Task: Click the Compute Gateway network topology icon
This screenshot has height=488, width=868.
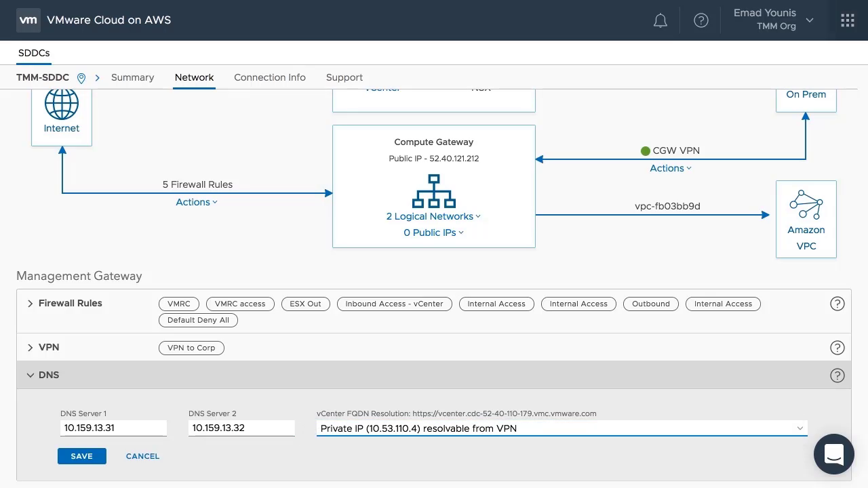Action: click(x=434, y=191)
